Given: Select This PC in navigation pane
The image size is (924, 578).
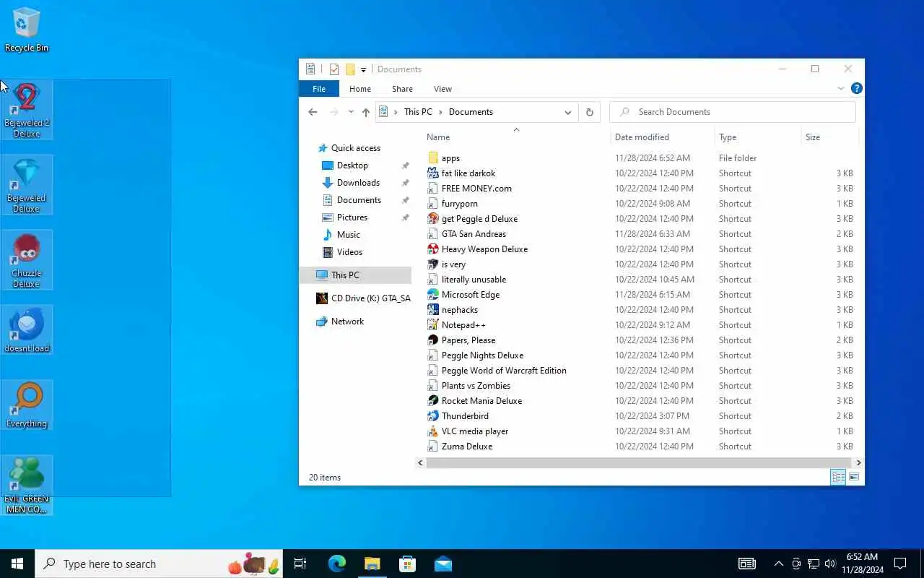Looking at the screenshot, I should click(x=355, y=275).
